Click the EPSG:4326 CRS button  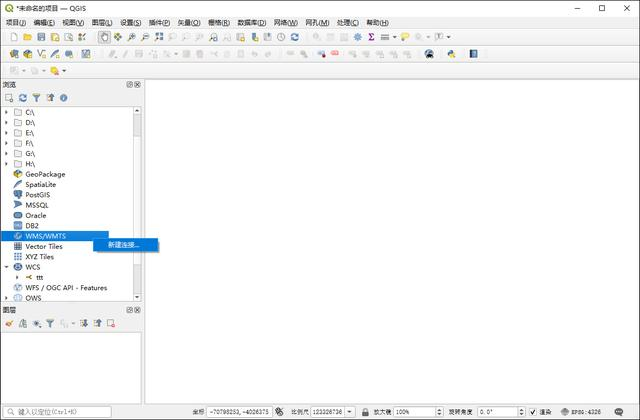pos(581,412)
